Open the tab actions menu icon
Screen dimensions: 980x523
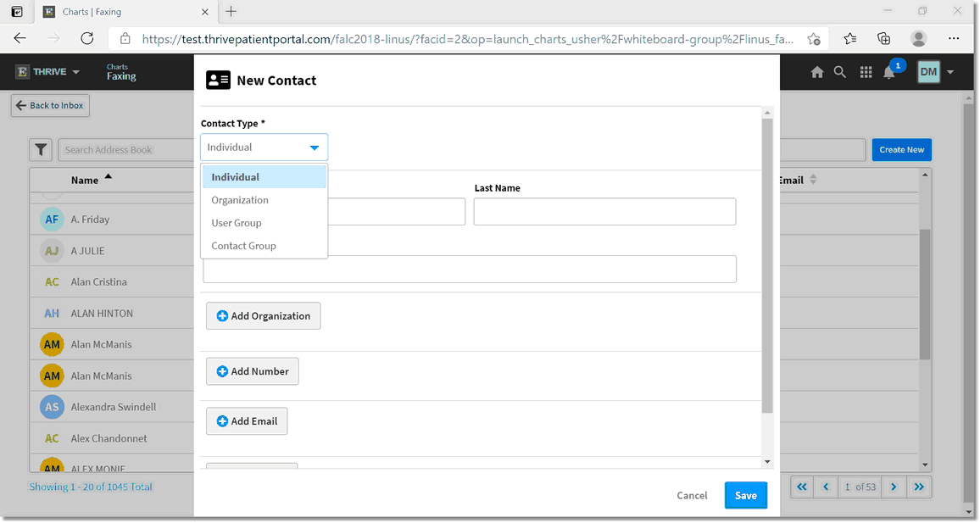(17, 11)
